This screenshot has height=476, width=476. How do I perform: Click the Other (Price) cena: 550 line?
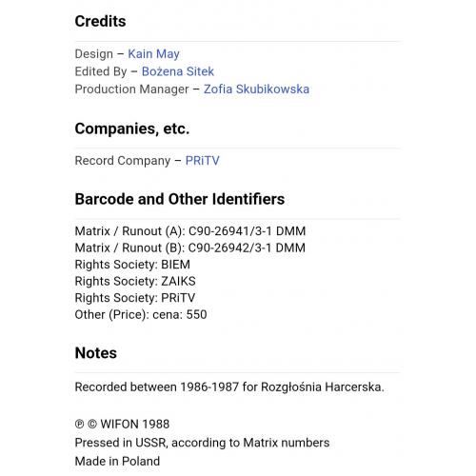click(x=141, y=315)
